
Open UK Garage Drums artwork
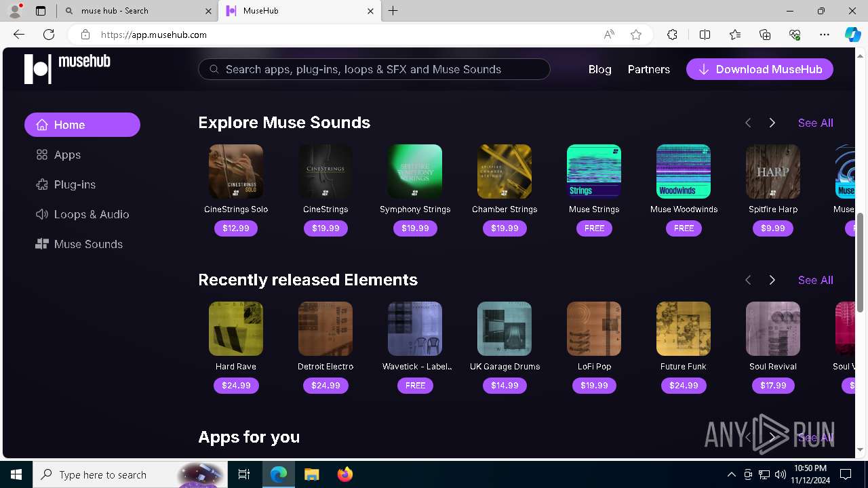(505, 329)
